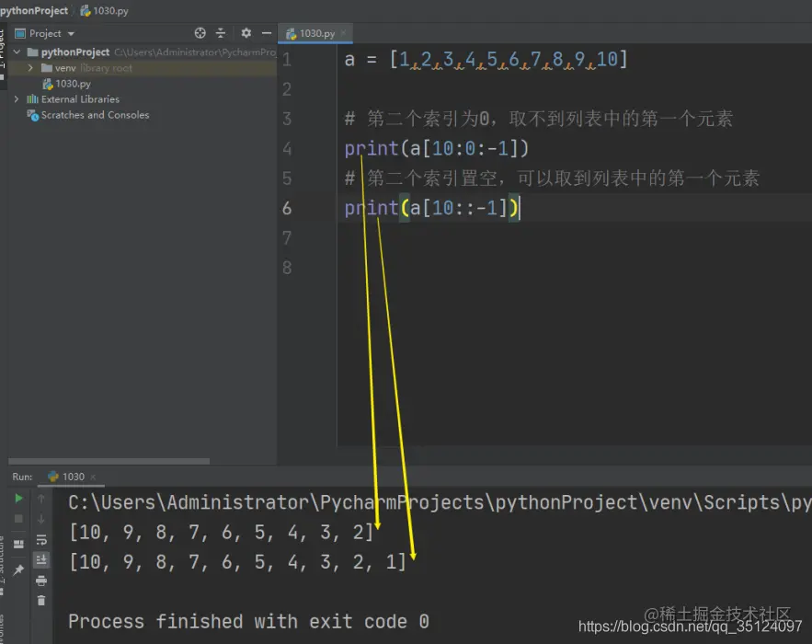
Task: Close the 1030 Run tab
Action: tap(93, 477)
